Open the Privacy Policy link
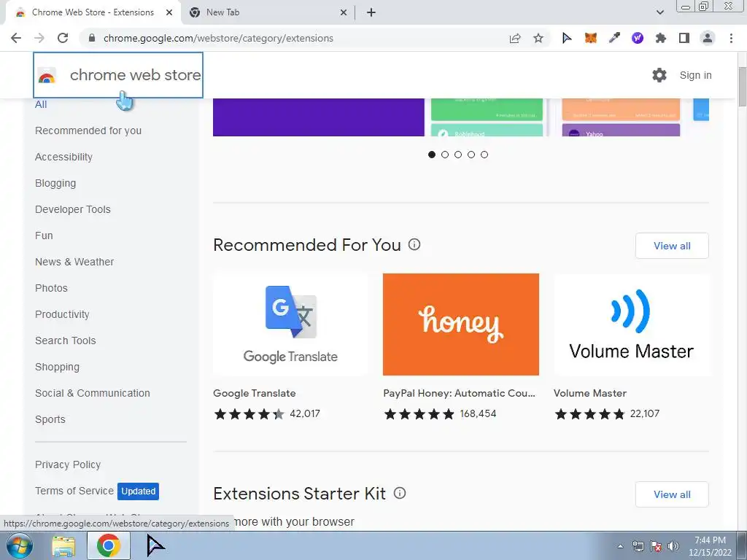This screenshot has width=747, height=560. [68, 464]
